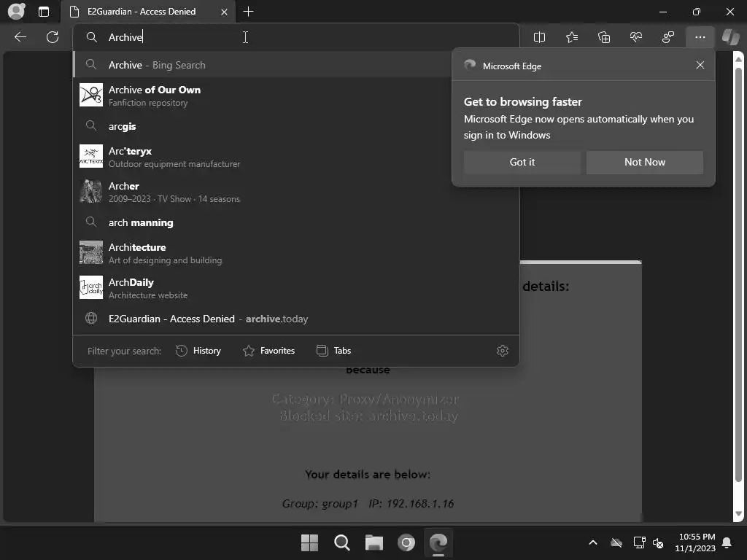Refresh the page
This screenshot has height=560, width=747.
[x=53, y=37]
